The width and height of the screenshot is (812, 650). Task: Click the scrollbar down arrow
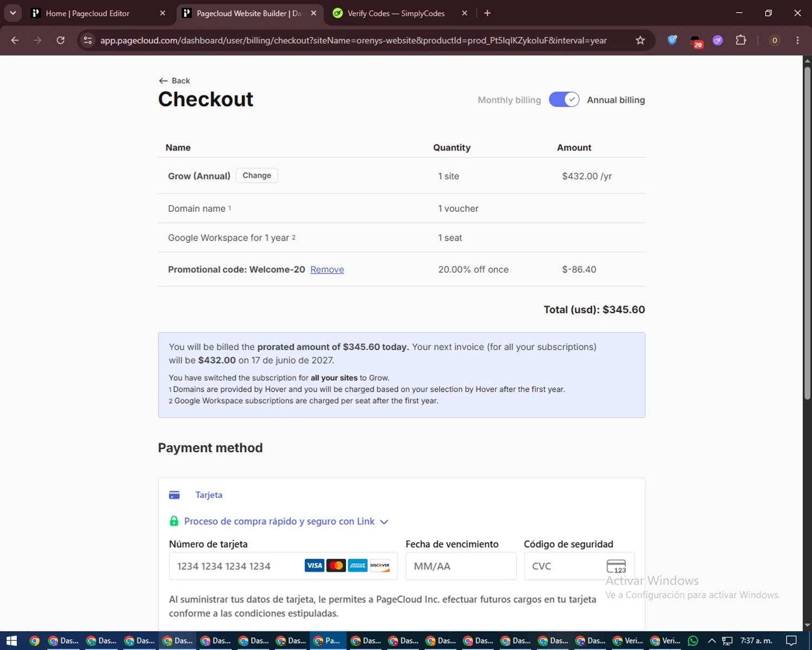807,626
